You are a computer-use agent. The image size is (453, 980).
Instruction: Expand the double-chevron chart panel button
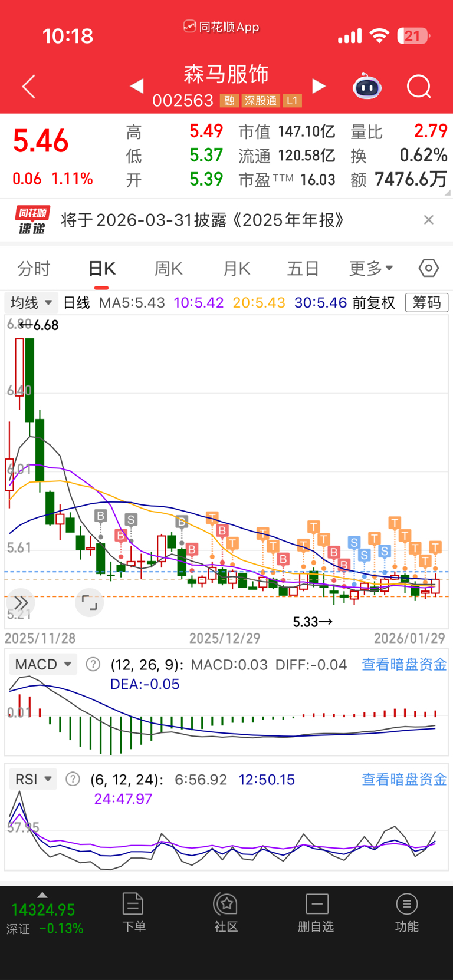pos(21,603)
